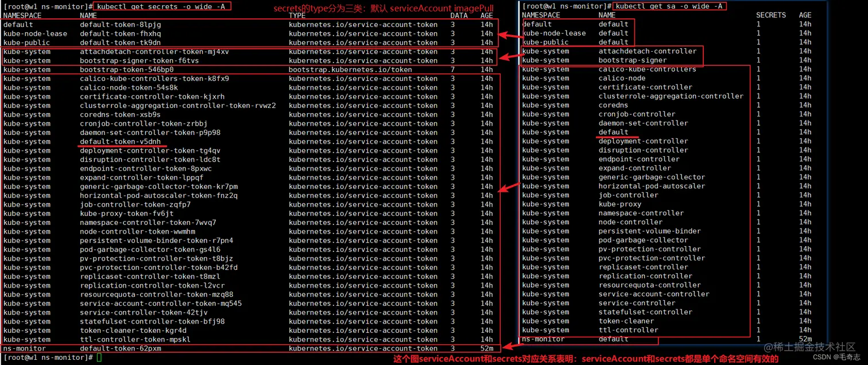The height and width of the screenshot is (365, 868).
Task: Select resourcequota-controller-token-mzq88
Action: (x=157, y=294)
